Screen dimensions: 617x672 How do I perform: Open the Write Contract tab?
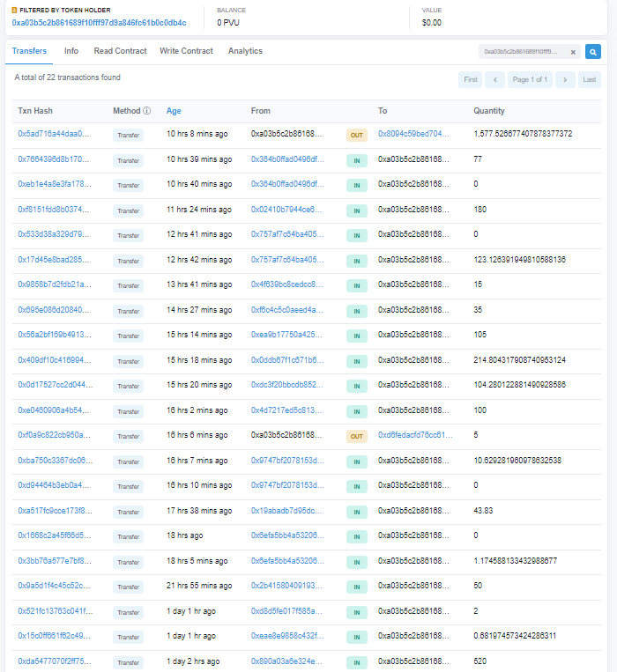coord(186,51)
